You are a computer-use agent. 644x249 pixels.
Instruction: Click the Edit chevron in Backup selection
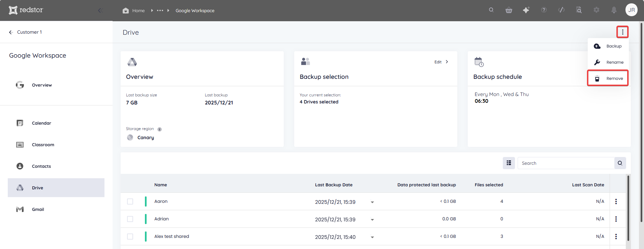[447, 62]
